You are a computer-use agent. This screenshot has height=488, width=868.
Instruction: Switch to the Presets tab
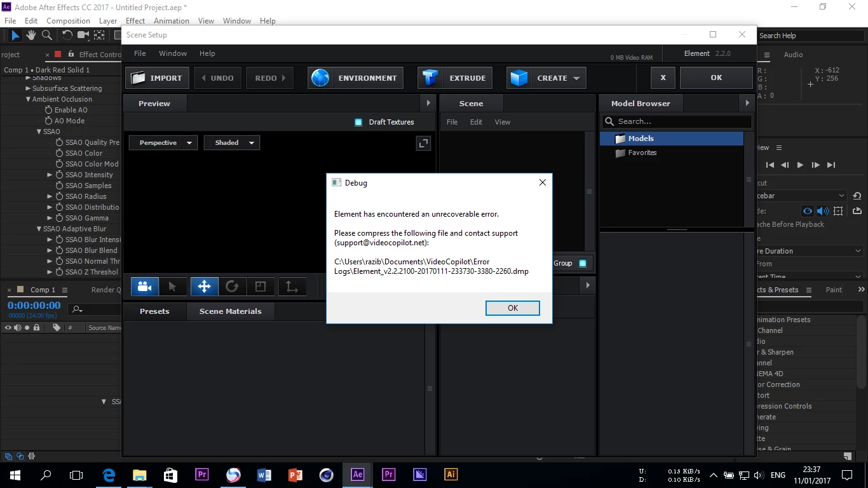[154, 311]
